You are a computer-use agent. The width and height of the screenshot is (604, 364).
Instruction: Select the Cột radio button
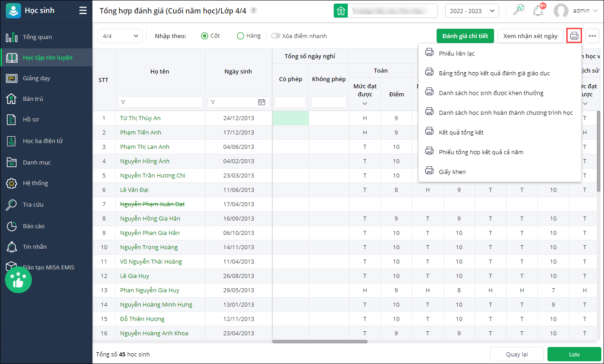pyautogui.click(x=205, y=36)
